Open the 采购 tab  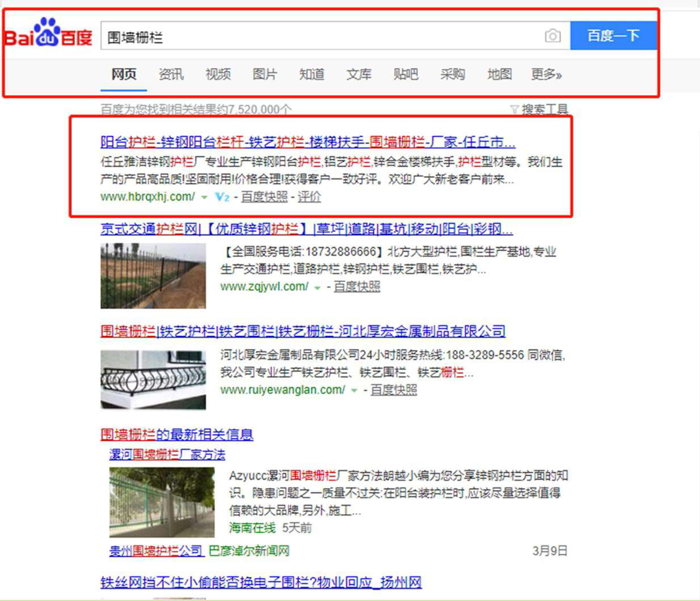pos(453,74)
